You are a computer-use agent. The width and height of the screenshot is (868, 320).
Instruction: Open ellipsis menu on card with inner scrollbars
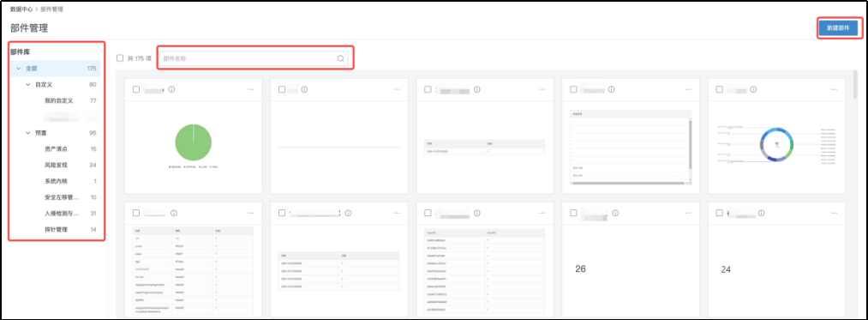(688, 89)
